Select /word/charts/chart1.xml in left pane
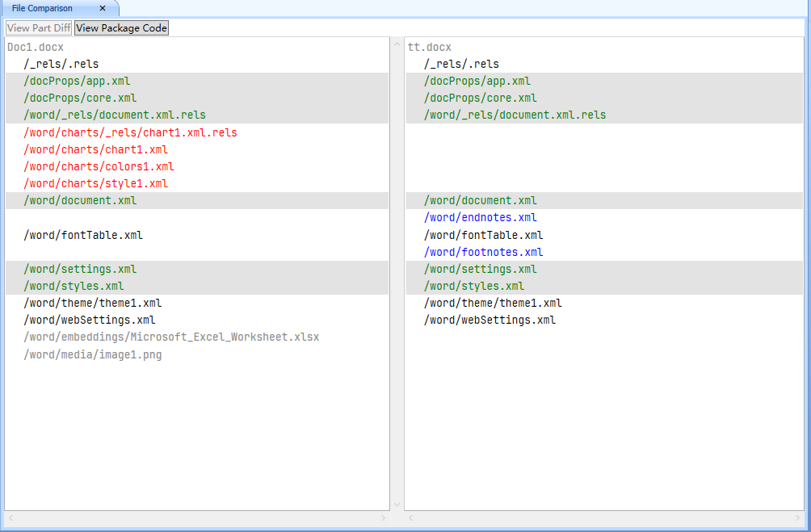This screenshot has width=811, height=532. (96, 149)
